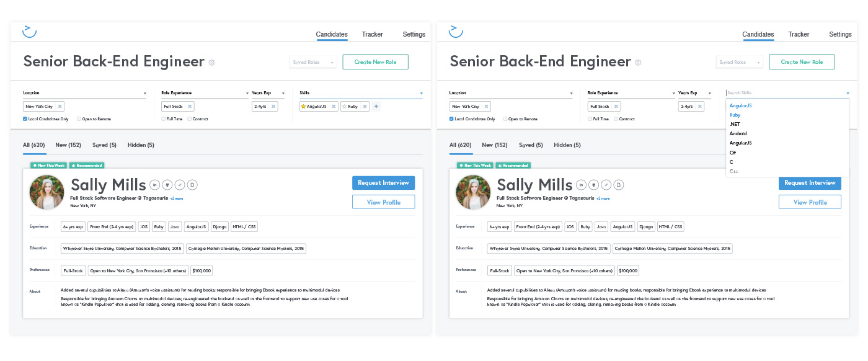This screenshot has height=361, width=868.
Task: Click the plus icon to add a skill
Action: [376, 107]
